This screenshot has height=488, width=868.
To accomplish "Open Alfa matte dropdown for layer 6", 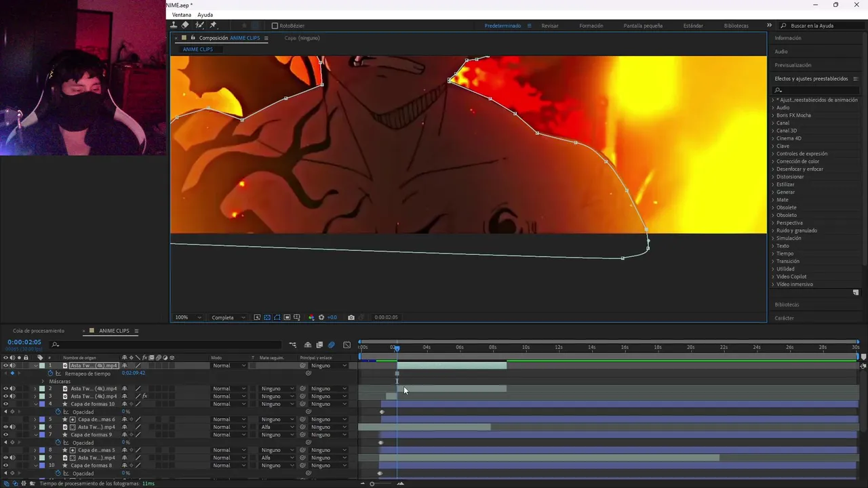I will click(277, 427).
